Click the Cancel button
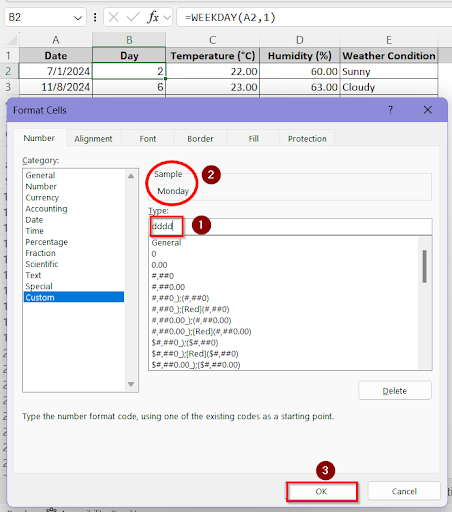The width and height of the screenshot is (452, 512). tap(404, 491)
